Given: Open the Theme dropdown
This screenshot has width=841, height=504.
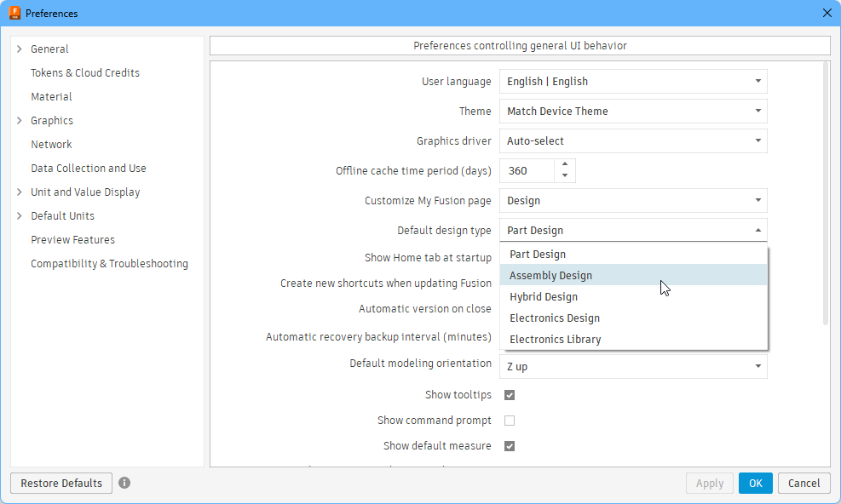Looking at the screenshot, I should (632, 112).
